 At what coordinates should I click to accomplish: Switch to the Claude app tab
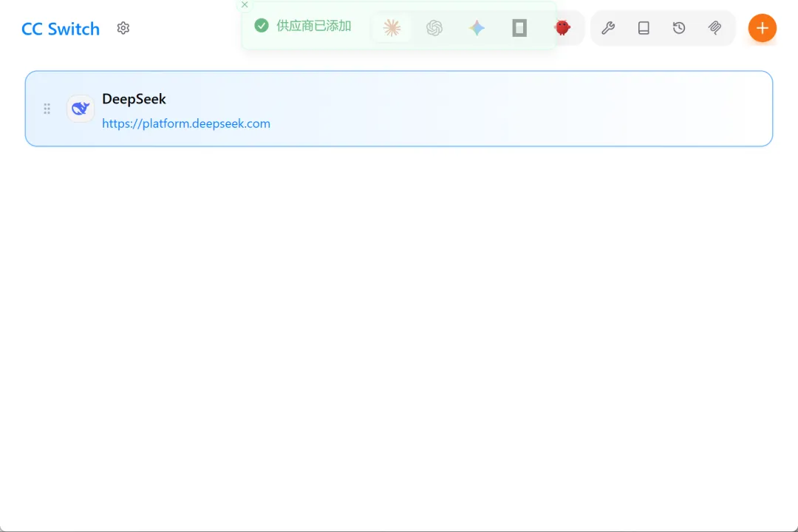(x=392, y=28)
